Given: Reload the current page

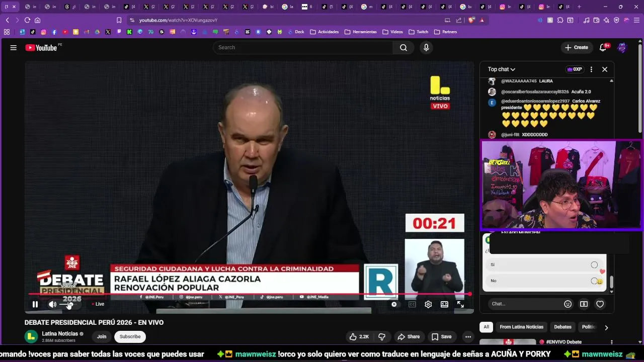Looking at the screenshot, I should point(27,20).
